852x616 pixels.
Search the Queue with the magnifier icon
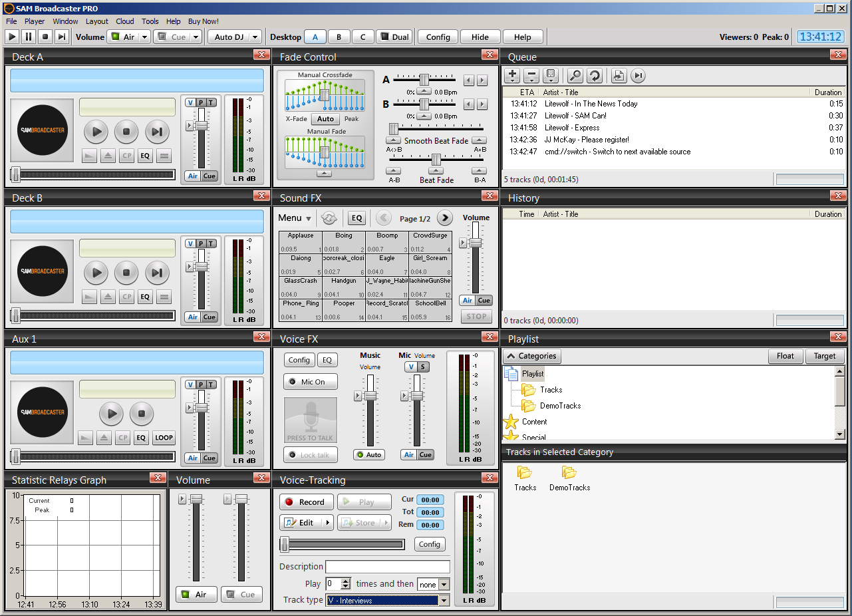coord(575,76)
